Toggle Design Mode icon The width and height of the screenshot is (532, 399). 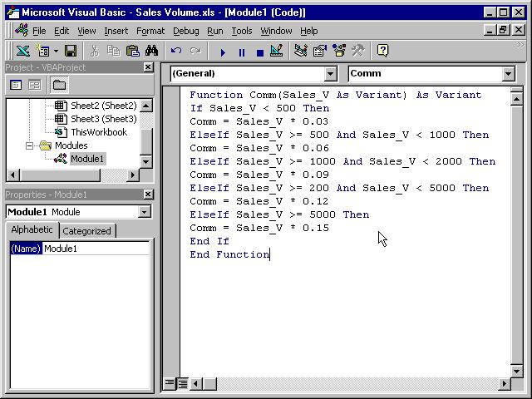click(277, 52)
